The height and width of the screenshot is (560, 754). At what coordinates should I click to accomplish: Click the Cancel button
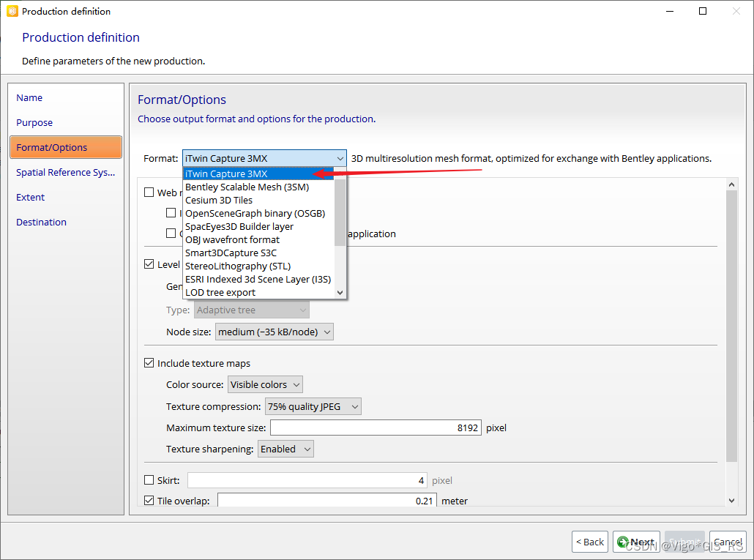pyautogui.click(x=728, y=542)
